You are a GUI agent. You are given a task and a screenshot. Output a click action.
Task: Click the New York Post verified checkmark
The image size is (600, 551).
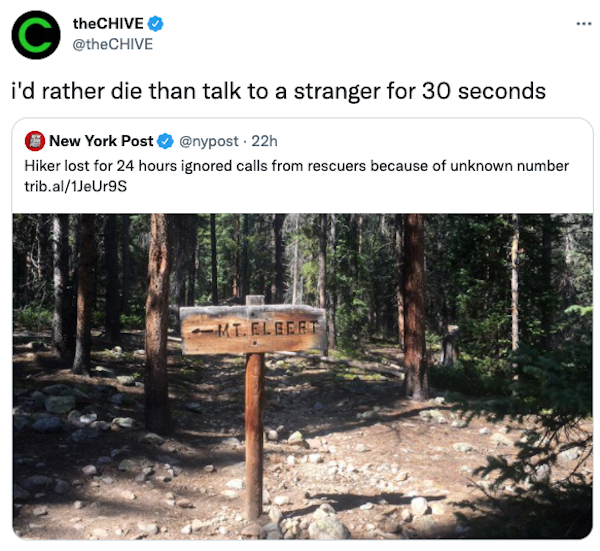pos(165,141)
